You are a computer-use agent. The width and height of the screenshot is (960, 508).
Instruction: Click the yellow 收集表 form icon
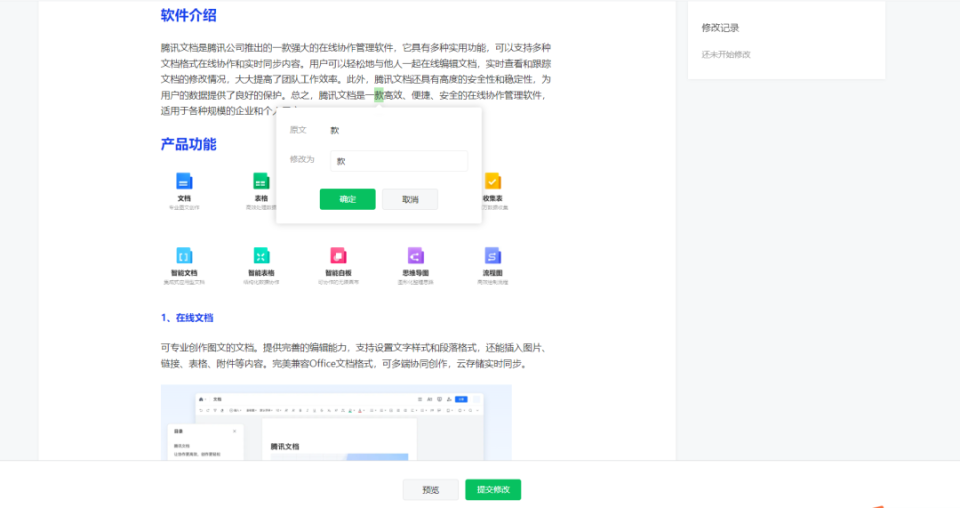pyautogui.click(x=493, y=181)
